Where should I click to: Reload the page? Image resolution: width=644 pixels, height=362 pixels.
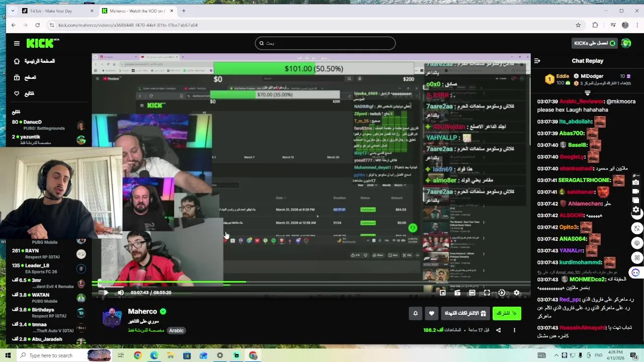pyautogui.click(x=37, y=25)
